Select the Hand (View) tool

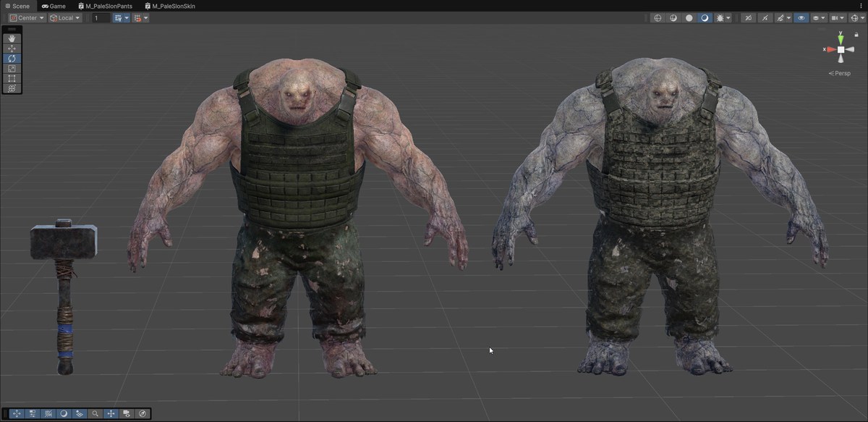12,38
